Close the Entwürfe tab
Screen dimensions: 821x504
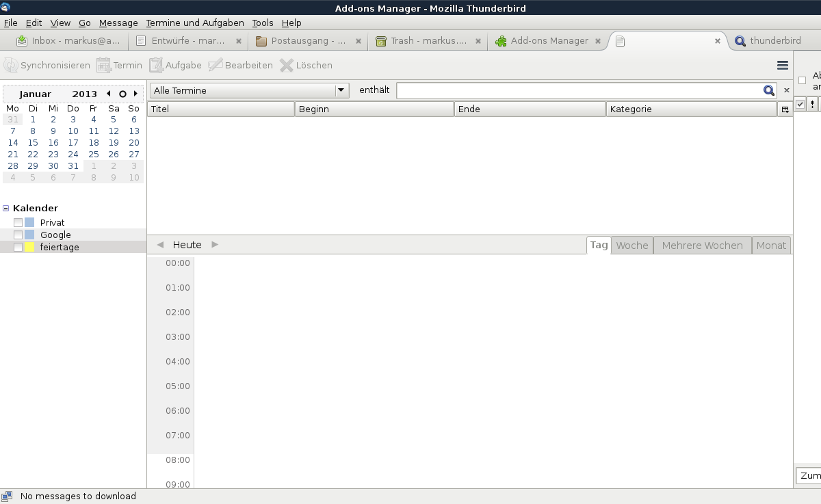(x=239, y=41)
